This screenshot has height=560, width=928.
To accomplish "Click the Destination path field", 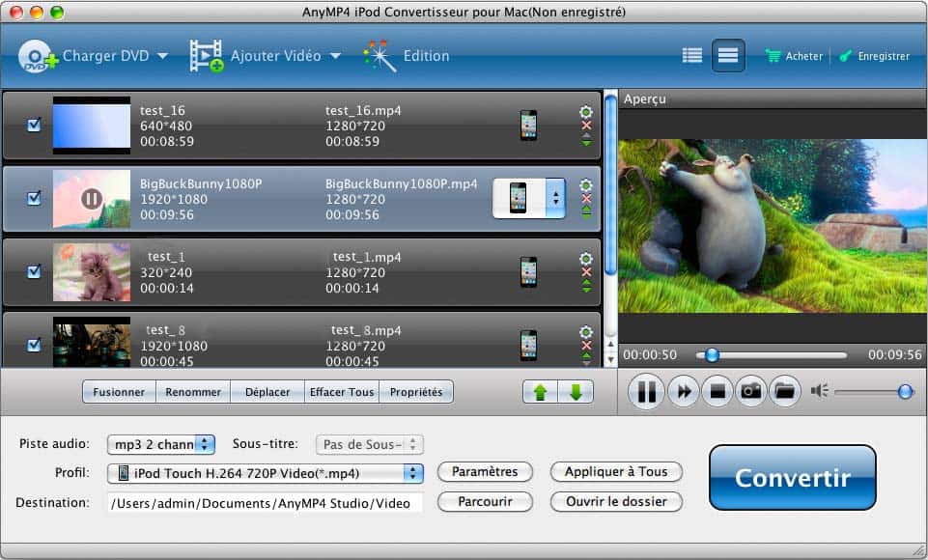I will pos(266,503).
